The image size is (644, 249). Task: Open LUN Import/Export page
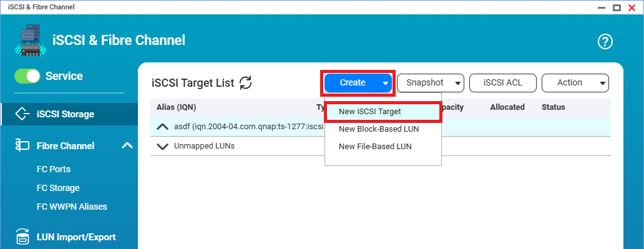tap(76, 237)
